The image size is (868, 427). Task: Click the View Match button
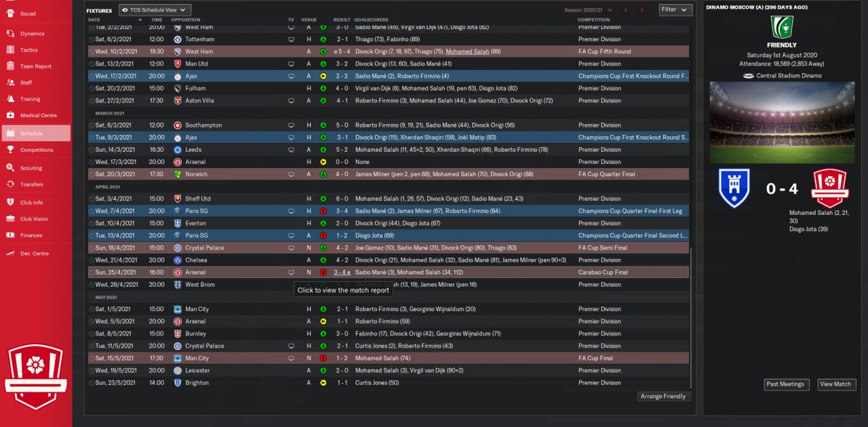[x=835, y=384]
